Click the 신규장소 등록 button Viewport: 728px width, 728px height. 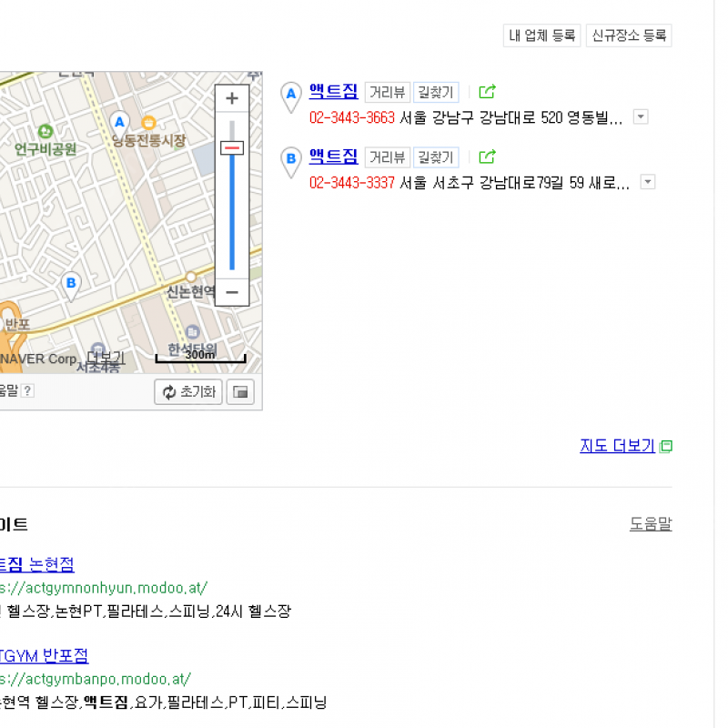click(629, 35)
